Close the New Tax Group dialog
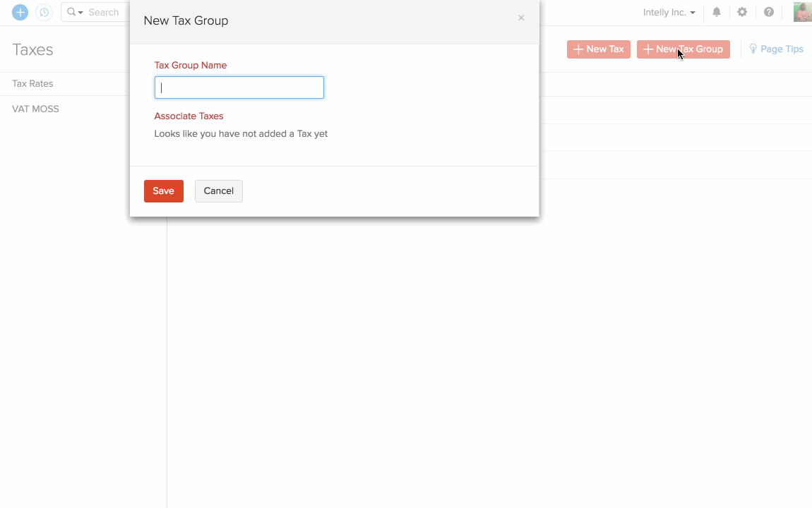 [521, 18]
